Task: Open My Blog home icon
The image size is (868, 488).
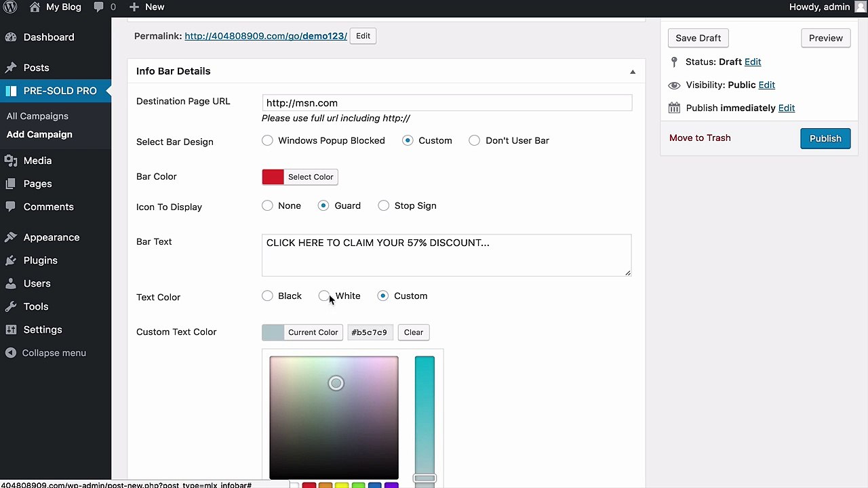Action: (35, 7)
